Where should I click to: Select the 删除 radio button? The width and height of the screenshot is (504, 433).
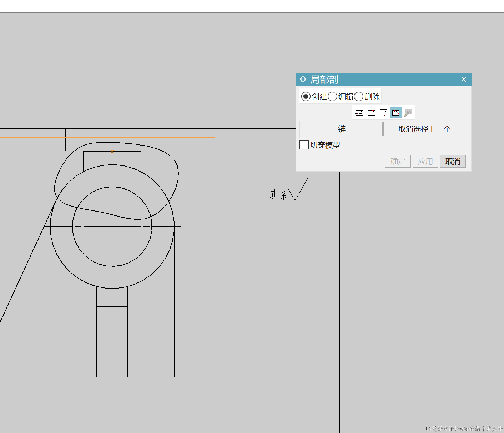(359, 96)
